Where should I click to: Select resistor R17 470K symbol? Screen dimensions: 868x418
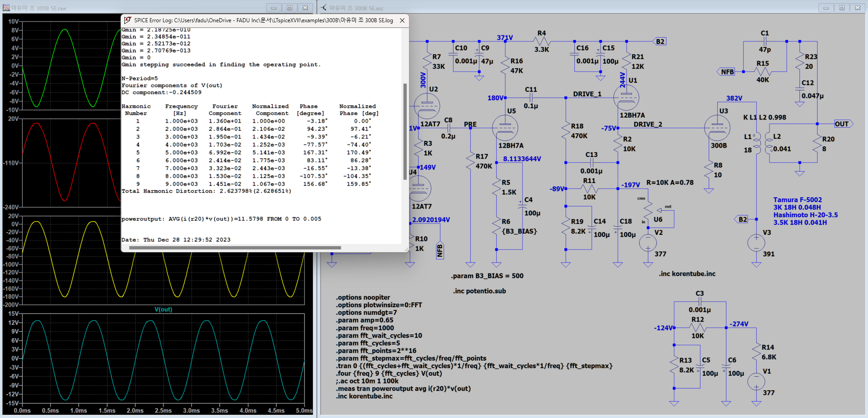click(470, 161)
